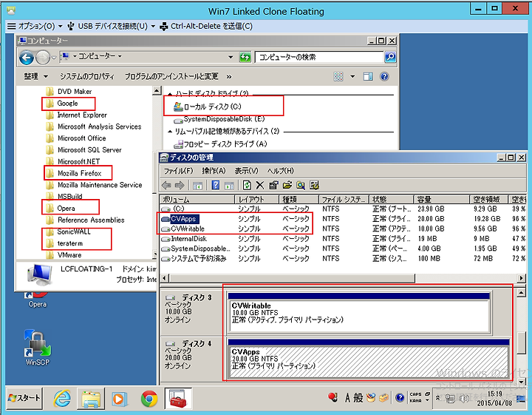Image resolution: width=532 pixels, height=415 pixels.
Task: Open the view options dropdown arrow in Explorer
Action: click(x=352, y=76)
